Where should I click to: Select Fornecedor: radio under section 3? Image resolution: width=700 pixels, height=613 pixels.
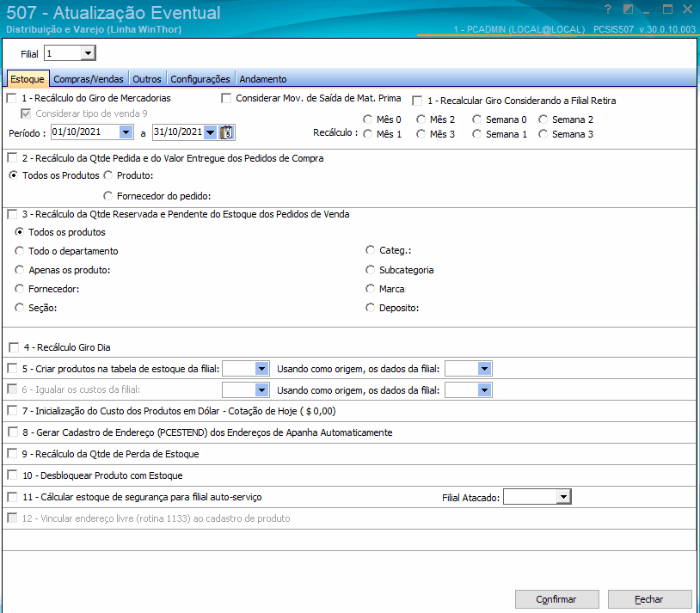coord(19,289)
